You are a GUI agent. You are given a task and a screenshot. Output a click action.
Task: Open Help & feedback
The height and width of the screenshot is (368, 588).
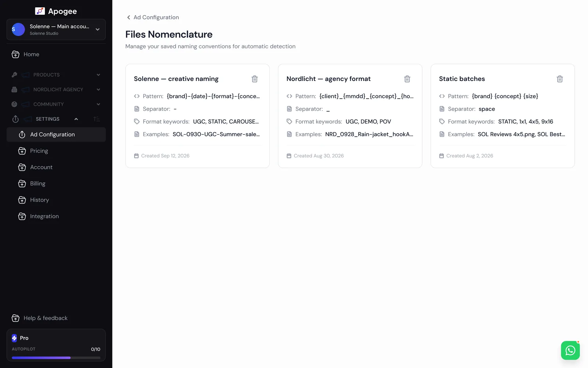56,318
